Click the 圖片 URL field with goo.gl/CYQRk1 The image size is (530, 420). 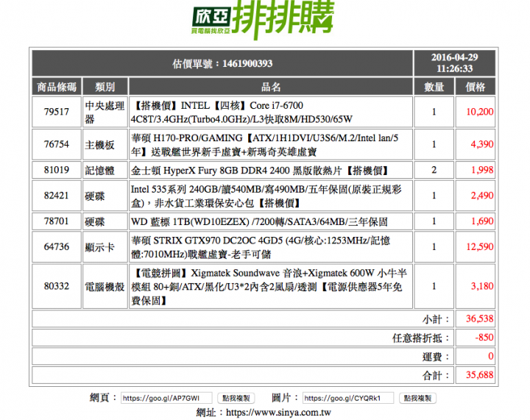[348, 398]
